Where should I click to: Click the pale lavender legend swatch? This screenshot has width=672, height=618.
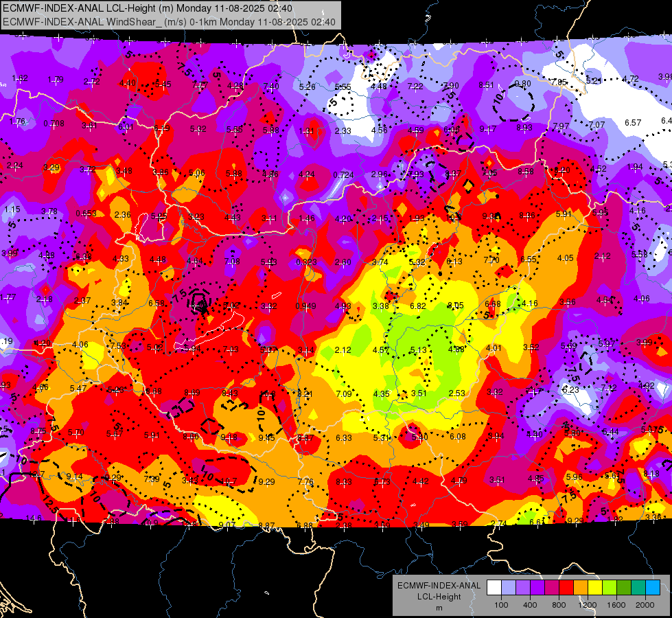coord(509,588)
